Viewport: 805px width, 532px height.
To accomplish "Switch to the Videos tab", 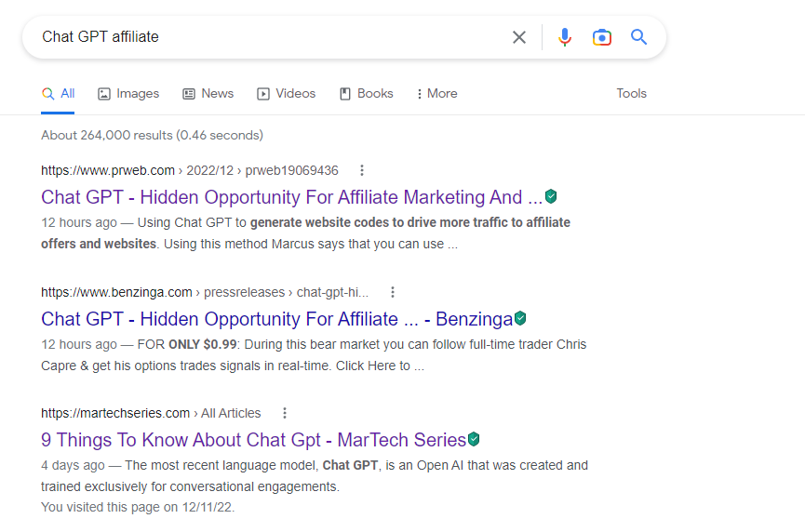I will 286,93.
